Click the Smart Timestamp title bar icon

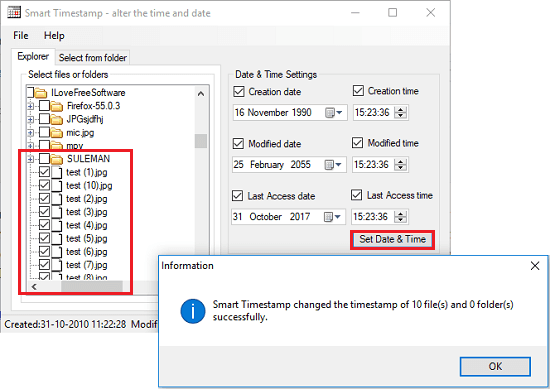[14, 12]
